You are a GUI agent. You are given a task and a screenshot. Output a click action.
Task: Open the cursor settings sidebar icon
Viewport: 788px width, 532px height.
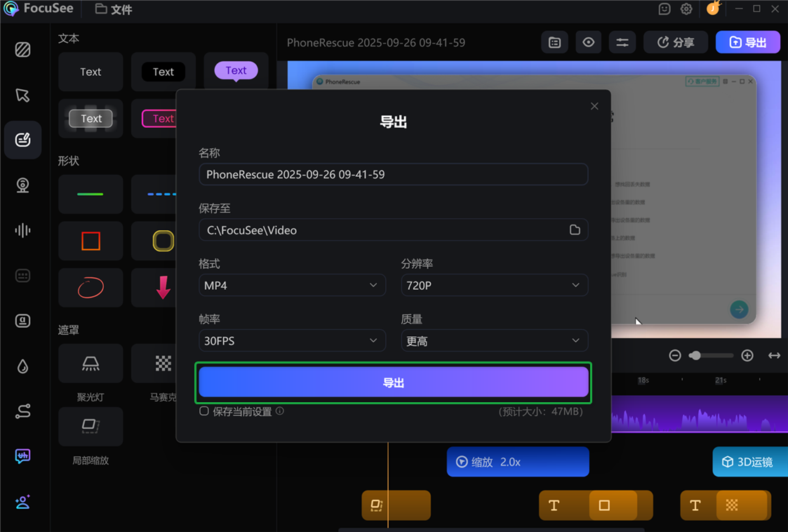[x=22, y=95]
